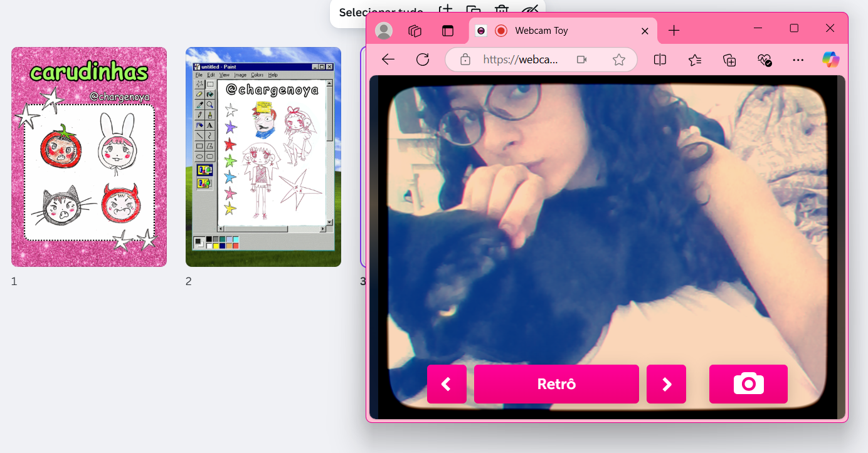The height and width of the screenshot is (453, 868).
Task: Open Browser essentials heart icon
Action: 764,60
